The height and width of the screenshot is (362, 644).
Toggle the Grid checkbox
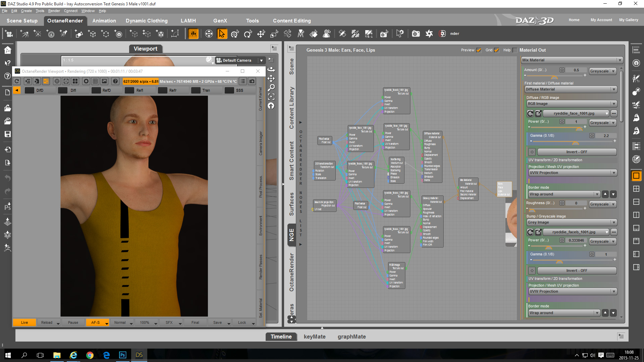497,50
